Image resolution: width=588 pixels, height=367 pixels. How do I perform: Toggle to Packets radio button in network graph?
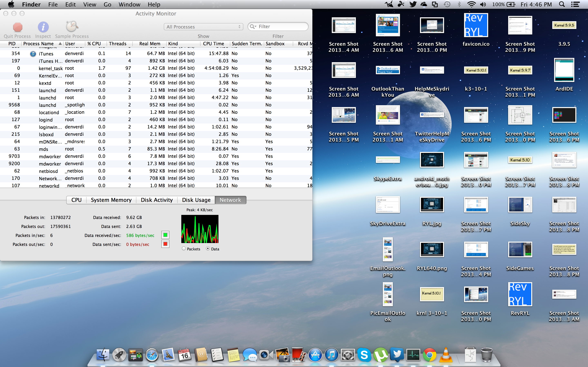pos(183,249)
